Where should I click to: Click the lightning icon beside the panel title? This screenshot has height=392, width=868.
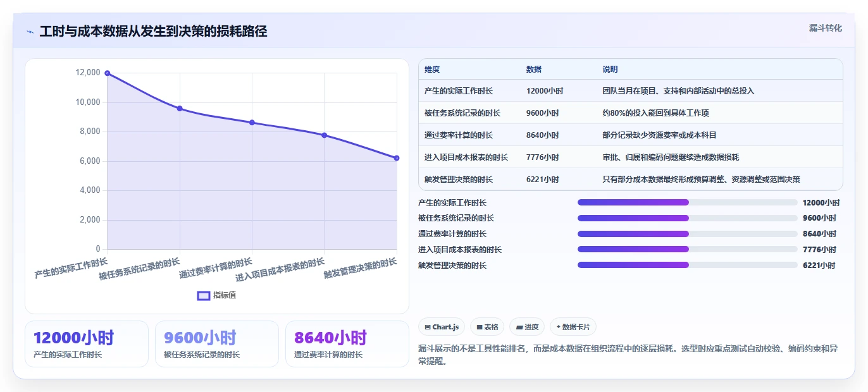point(30,32)
